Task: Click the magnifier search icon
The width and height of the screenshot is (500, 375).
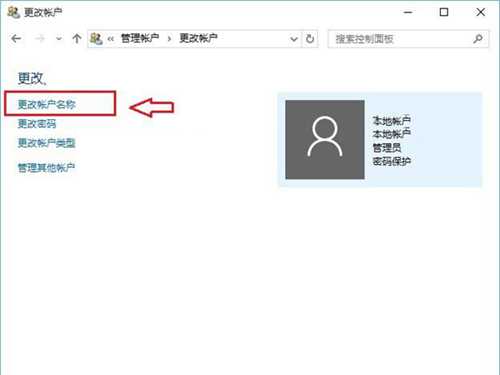Action: tap(478, 39)
